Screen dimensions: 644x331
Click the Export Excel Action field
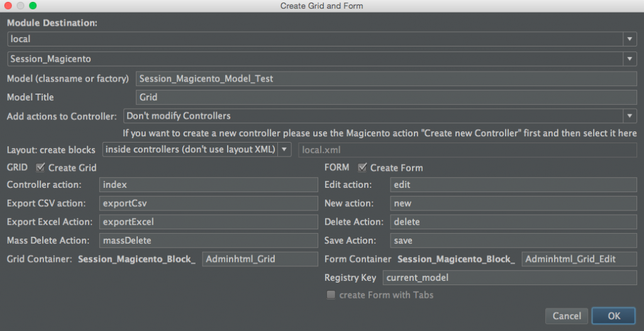pos(209,222)
